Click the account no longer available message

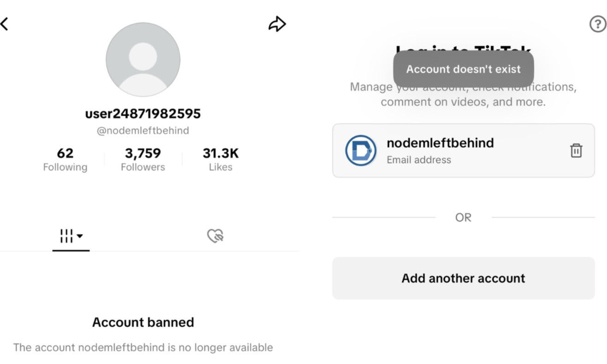pyautogui.click(x=143, y=347)
